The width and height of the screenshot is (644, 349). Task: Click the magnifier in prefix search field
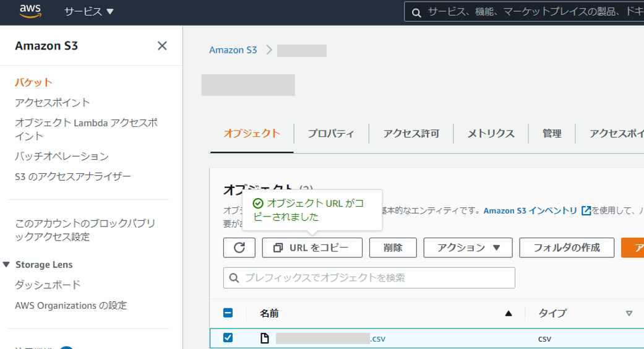pyautogui.click(x=234, y=278)
